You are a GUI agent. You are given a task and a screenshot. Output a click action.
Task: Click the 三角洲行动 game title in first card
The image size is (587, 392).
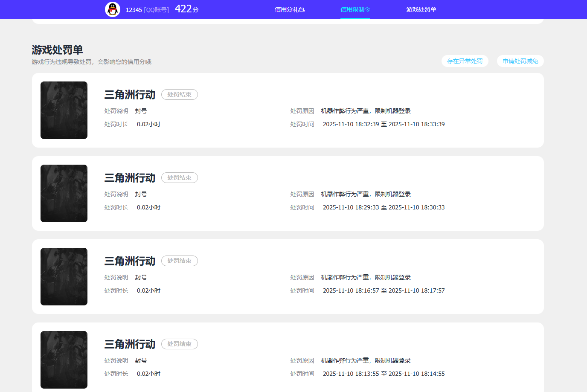point(129,94)
